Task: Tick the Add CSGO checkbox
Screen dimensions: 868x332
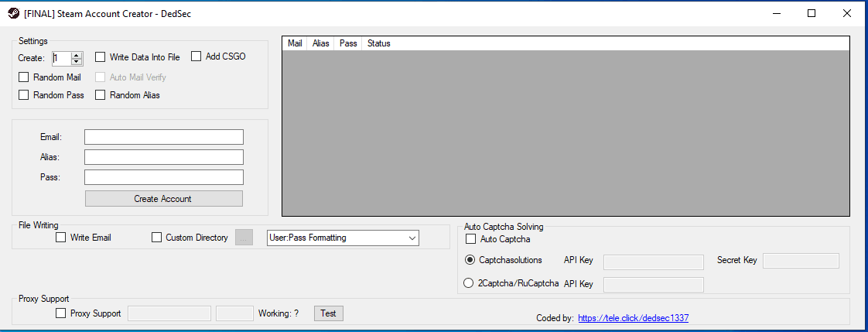Action: [x=196, y=56]
